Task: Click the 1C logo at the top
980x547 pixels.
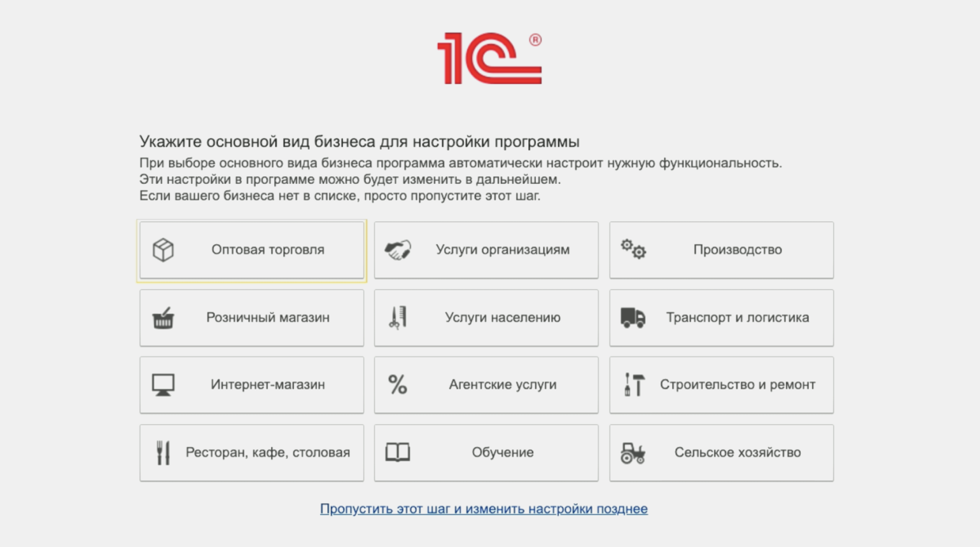Action: click(489, 59)
